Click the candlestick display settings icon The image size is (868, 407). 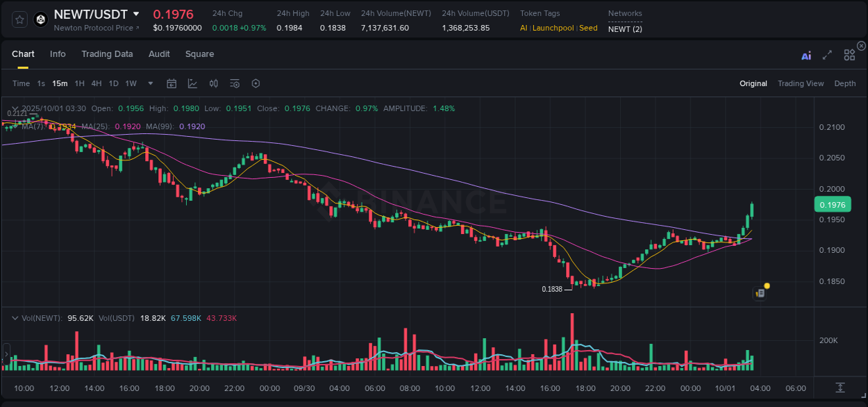213,83
